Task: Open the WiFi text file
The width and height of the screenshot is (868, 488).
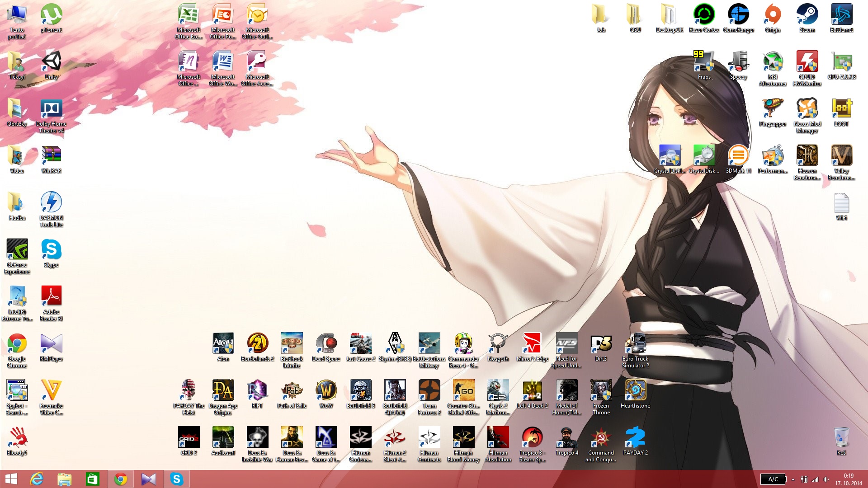Action: [841, 203]
